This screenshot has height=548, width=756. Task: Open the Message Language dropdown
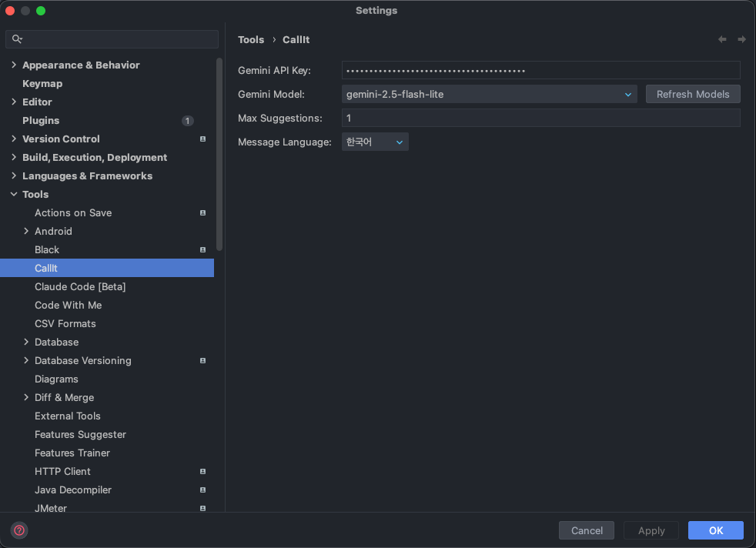pos(375,142)
